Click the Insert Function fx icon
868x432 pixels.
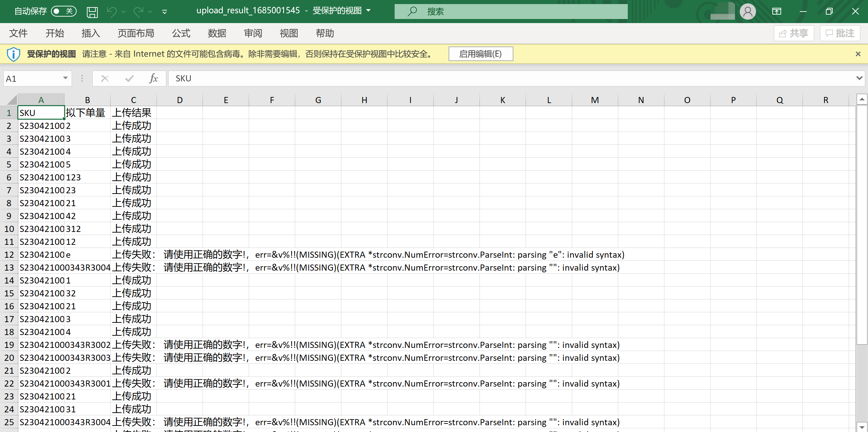click(153, 79)
